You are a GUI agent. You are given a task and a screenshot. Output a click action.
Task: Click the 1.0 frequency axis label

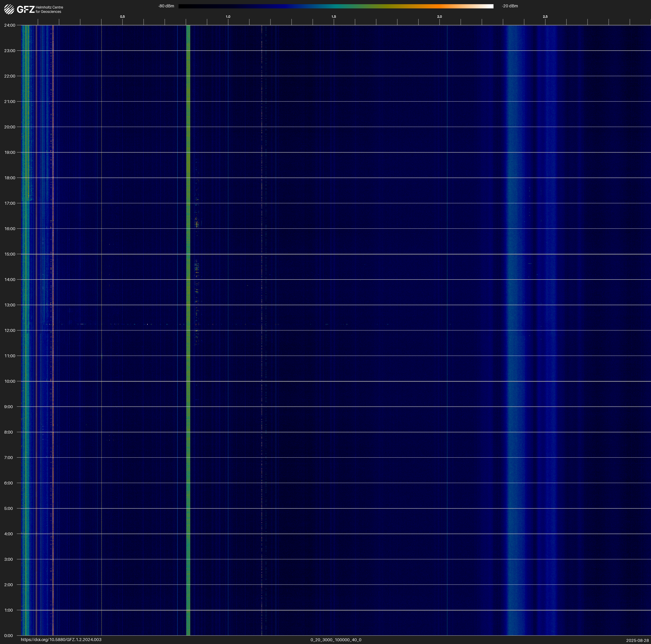[x=228, y=17]
